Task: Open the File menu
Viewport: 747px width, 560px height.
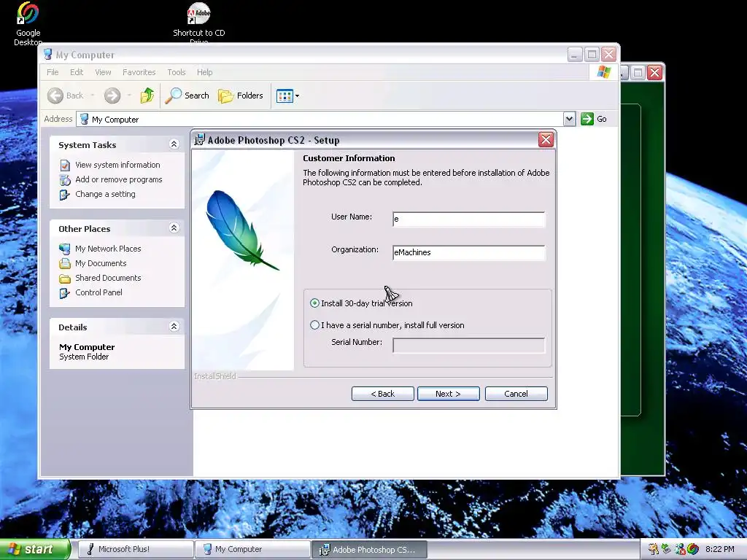Action: 53,72
